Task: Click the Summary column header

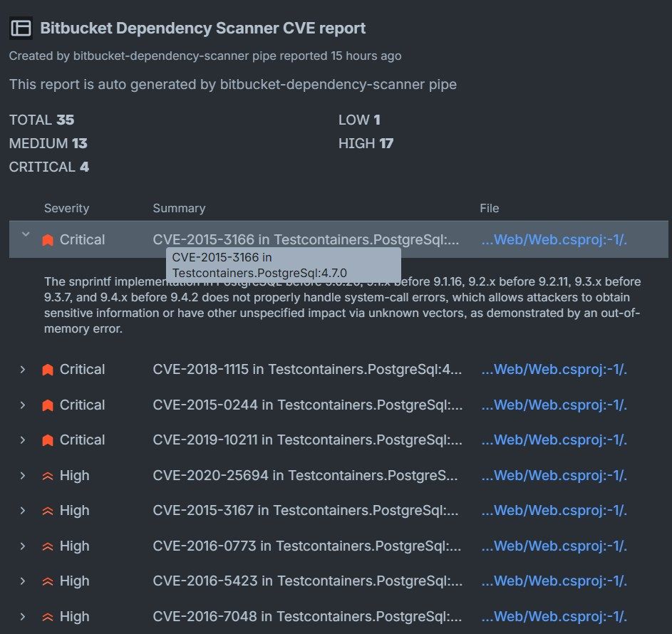Action: pos(179,209)
